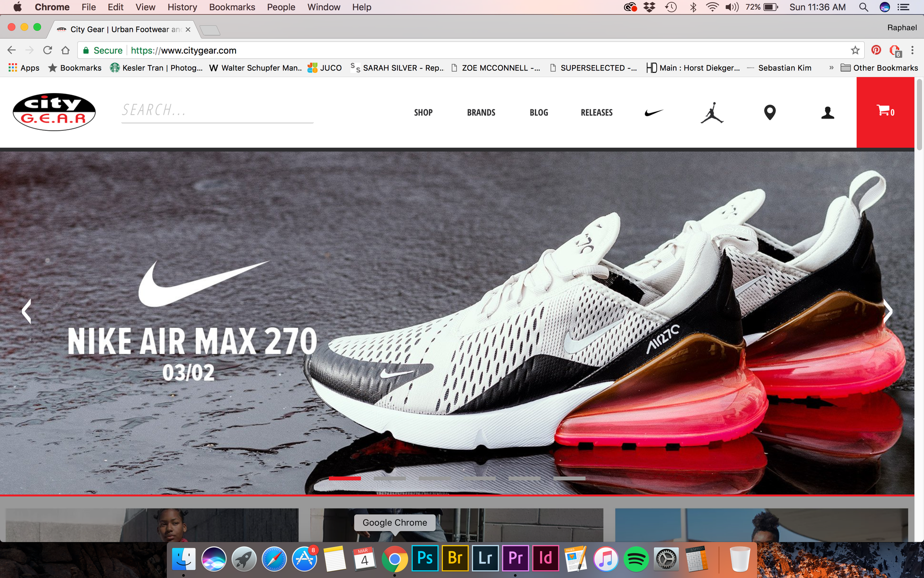Expand the hidden bookmarks chevron
This screenshot has height=578, width=924.
coord(831,68)
